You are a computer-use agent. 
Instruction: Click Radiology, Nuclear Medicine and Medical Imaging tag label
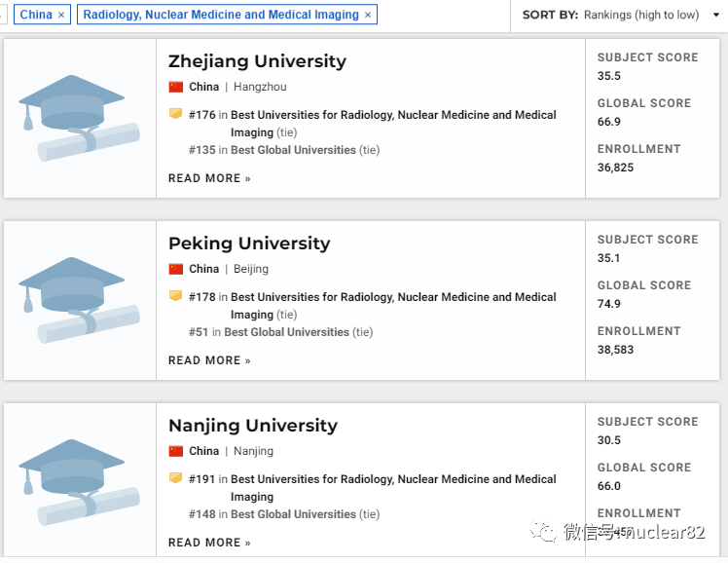(221, 15)
